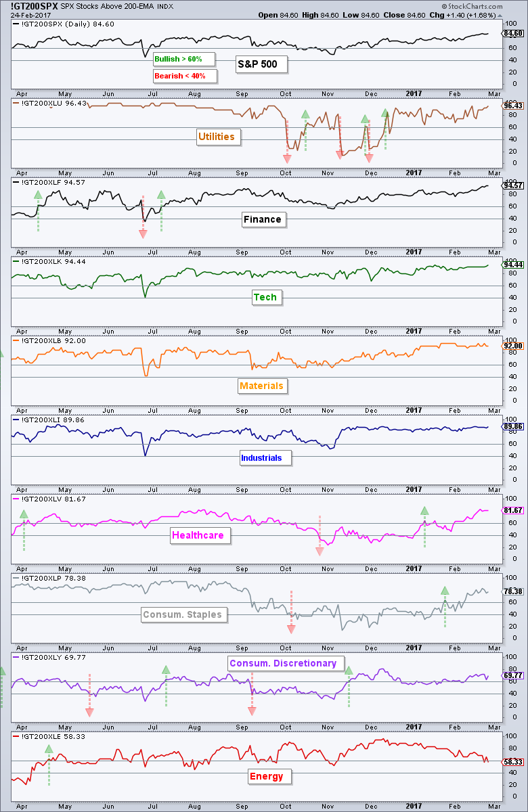Click the '!GT200XLY 69.77' legend
Image resolution: width=528 pixels, height=812 pixels.
click(51, 658)
